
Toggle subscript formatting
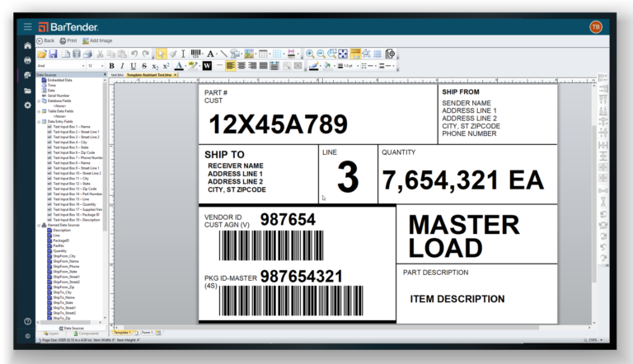click(155, 66)
